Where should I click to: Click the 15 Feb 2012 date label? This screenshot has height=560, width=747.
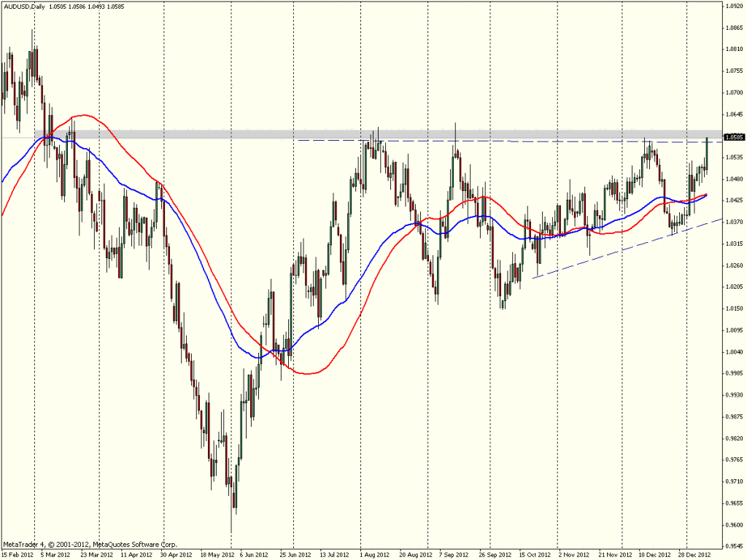coord(17,553)
